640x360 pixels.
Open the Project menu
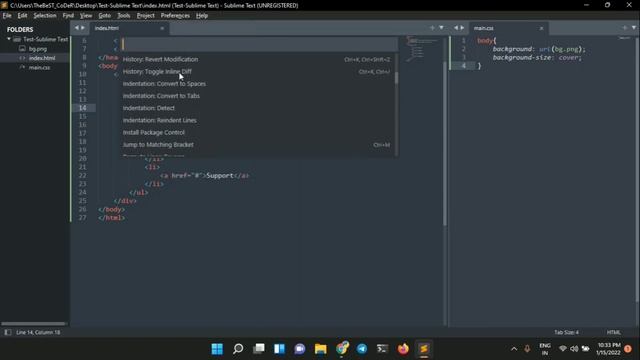point(146,16)
